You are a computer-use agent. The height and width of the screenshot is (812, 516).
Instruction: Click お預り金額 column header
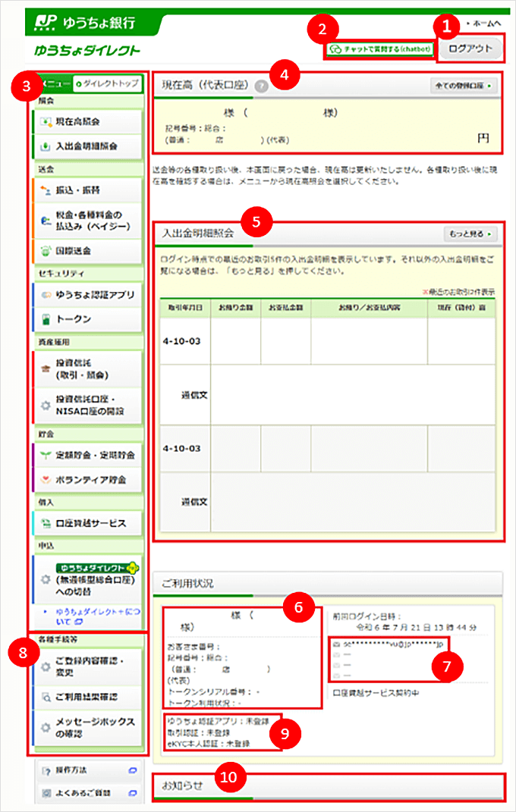click(236, 308)
